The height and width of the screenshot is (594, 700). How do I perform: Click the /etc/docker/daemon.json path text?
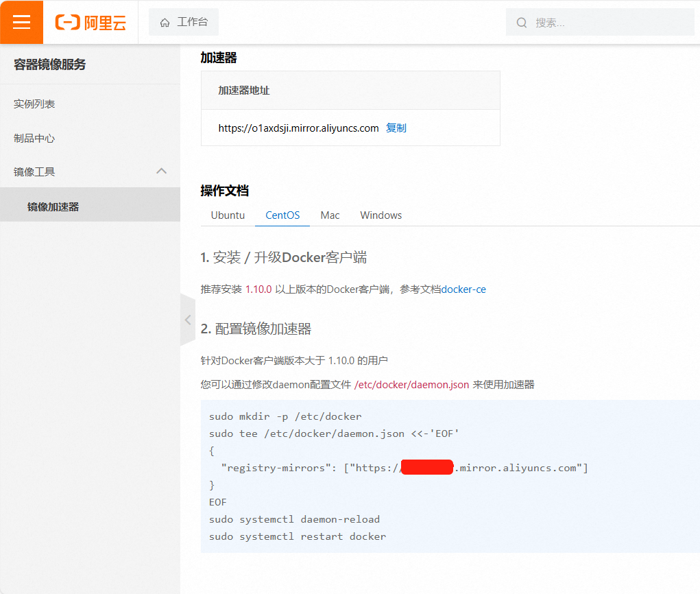point(411,385)
